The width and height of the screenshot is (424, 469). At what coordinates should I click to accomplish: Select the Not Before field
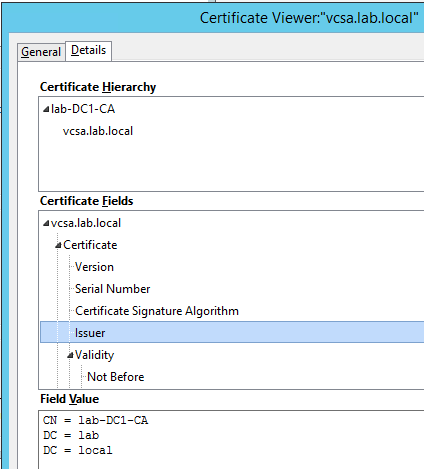coord(116,377)
